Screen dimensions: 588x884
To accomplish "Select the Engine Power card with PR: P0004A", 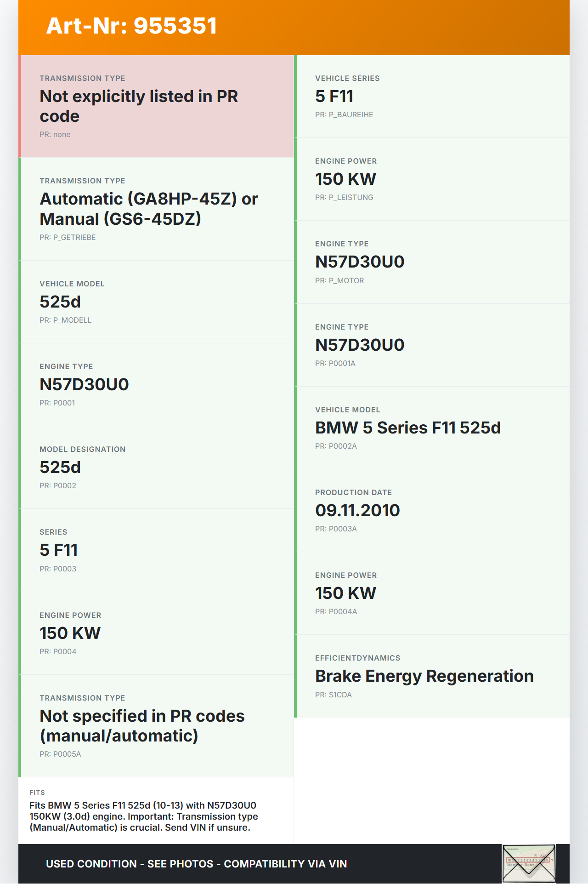I will coord(432,593).
